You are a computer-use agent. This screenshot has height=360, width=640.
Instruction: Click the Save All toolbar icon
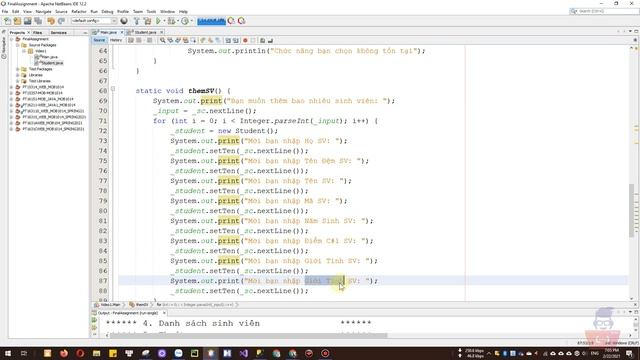tap(38, 21)
